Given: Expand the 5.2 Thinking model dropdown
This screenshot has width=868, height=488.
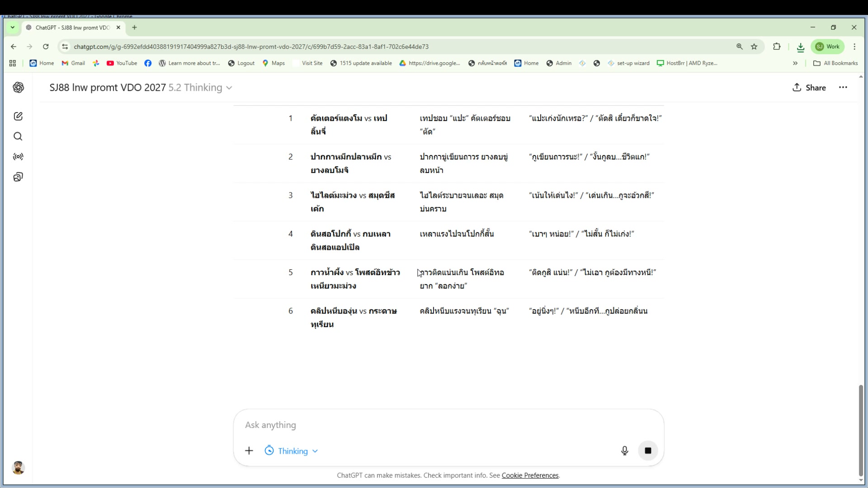Looking at the screenshot, I should click(200, 88).
